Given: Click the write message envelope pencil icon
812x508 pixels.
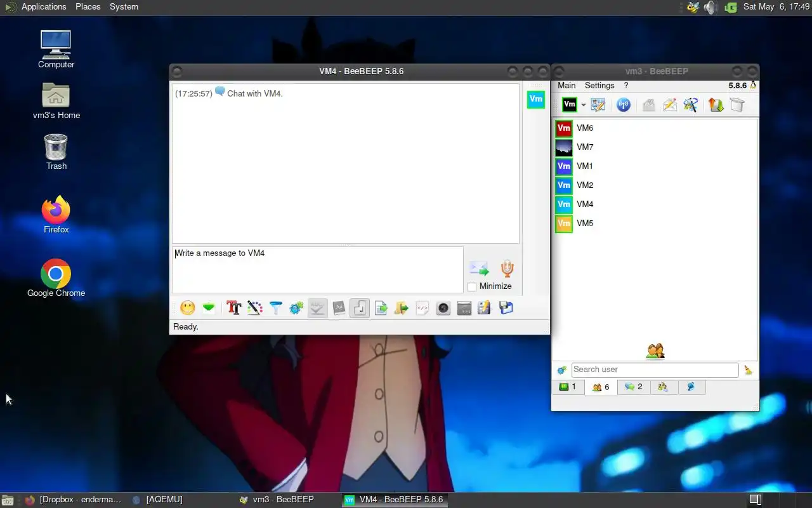Looking at the screenshot, I should [x=670, y=105].
